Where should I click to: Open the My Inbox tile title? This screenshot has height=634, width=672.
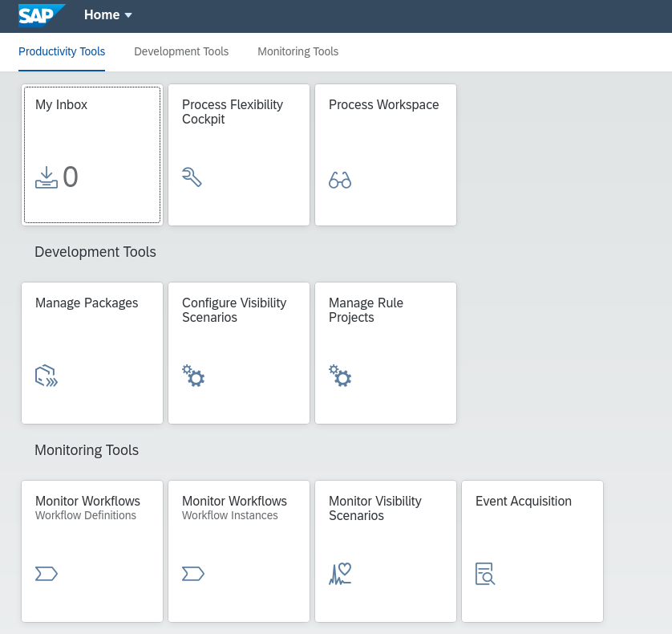[62, 104]
